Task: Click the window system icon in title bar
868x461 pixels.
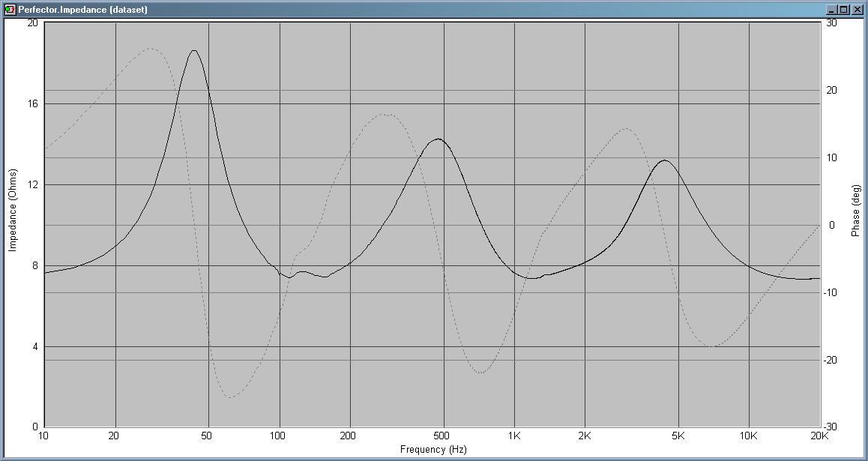Action: point(10,10)
